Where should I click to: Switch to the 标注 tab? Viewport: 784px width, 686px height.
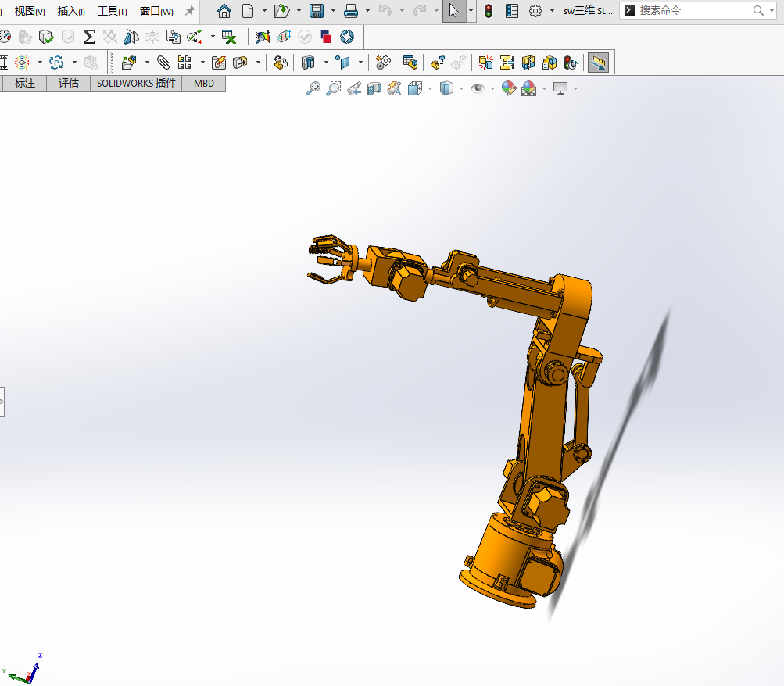[24, 83]
